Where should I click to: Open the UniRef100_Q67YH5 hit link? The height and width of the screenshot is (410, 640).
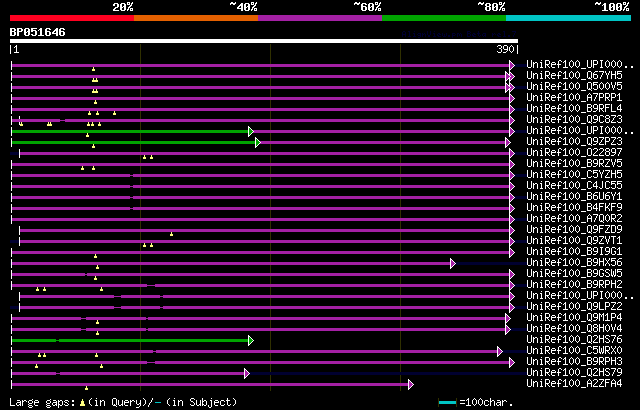[x=573, y=75]
